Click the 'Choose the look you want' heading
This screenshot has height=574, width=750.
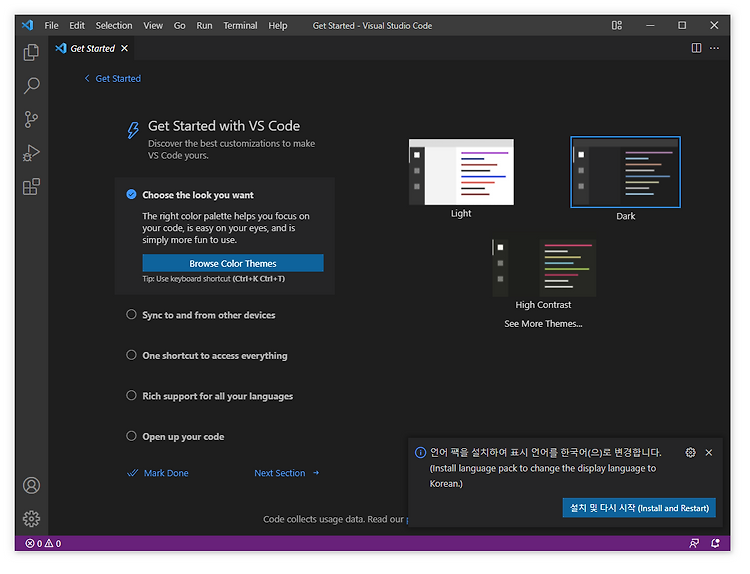198,195
